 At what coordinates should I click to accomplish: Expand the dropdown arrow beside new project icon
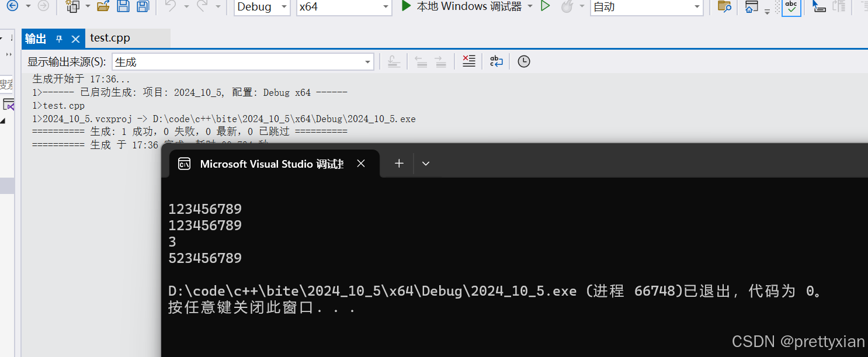88,6
